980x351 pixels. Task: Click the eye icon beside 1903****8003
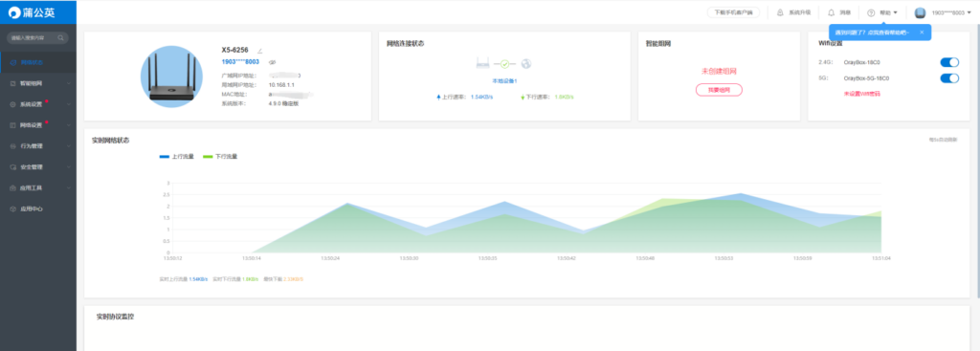(x=272, y=62)
